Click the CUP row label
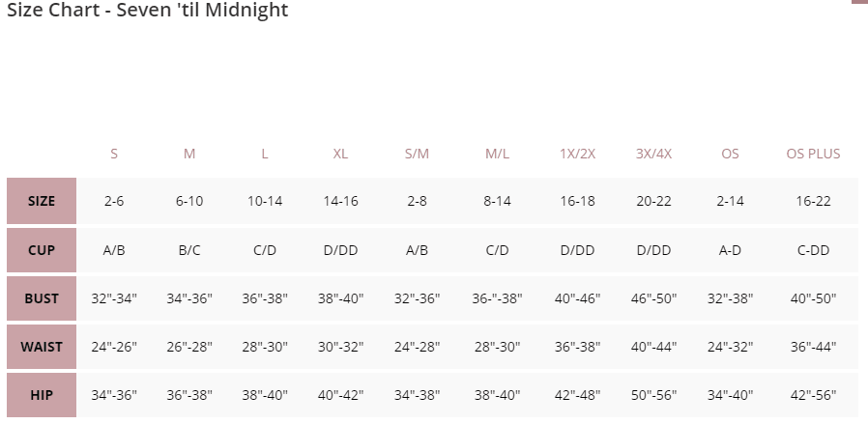 [x=42, y=250]
